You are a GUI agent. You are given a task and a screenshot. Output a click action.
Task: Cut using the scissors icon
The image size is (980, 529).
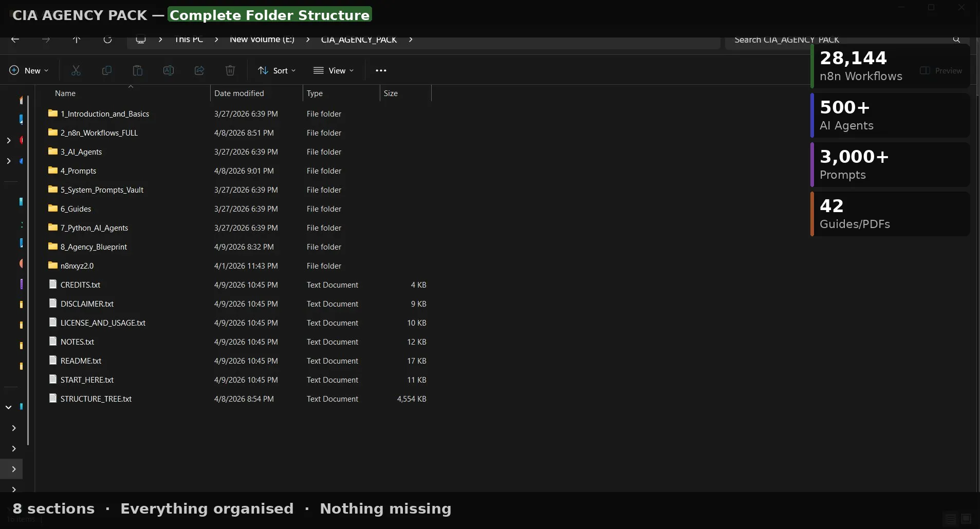[x=76, y=70]
